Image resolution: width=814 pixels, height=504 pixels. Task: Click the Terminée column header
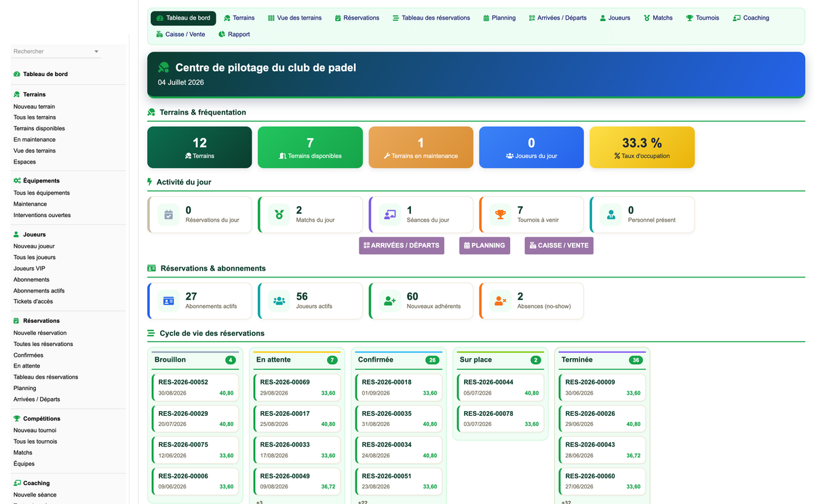click(602, 360)
